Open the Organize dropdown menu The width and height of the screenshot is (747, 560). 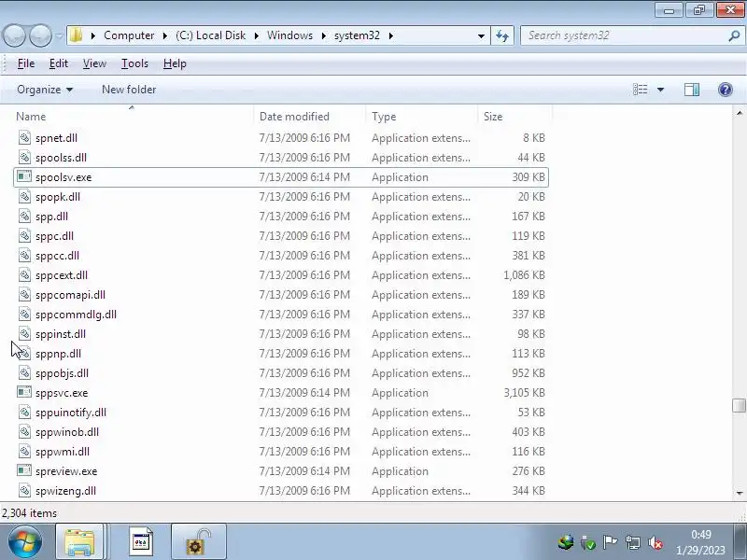click(x=45, y=90)
